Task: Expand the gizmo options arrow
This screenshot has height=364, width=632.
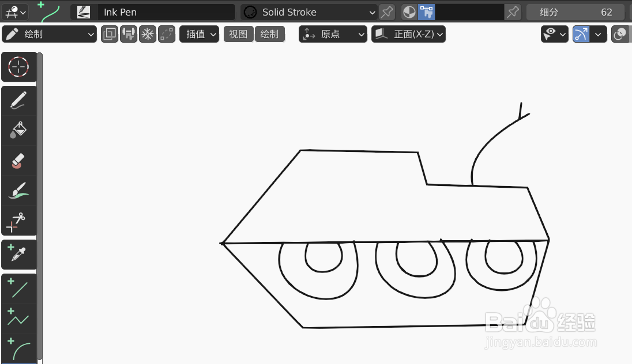Action: [599, 34]
